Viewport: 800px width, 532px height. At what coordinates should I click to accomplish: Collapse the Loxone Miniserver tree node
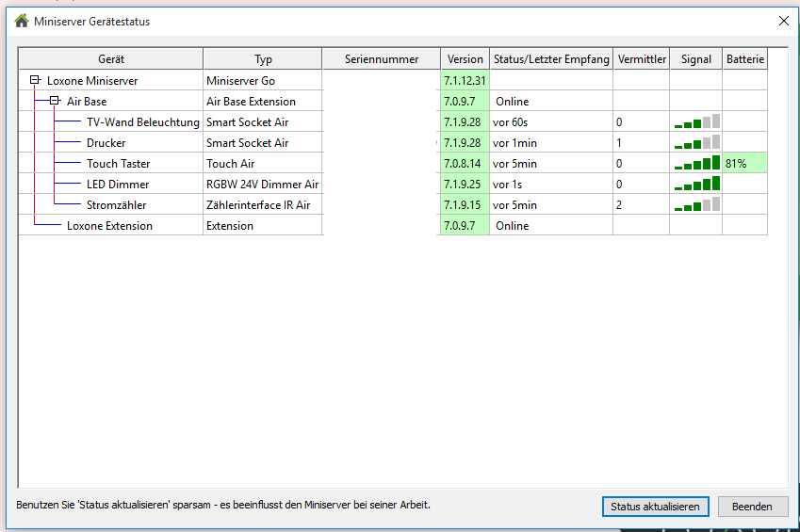(x=35, y=80)
